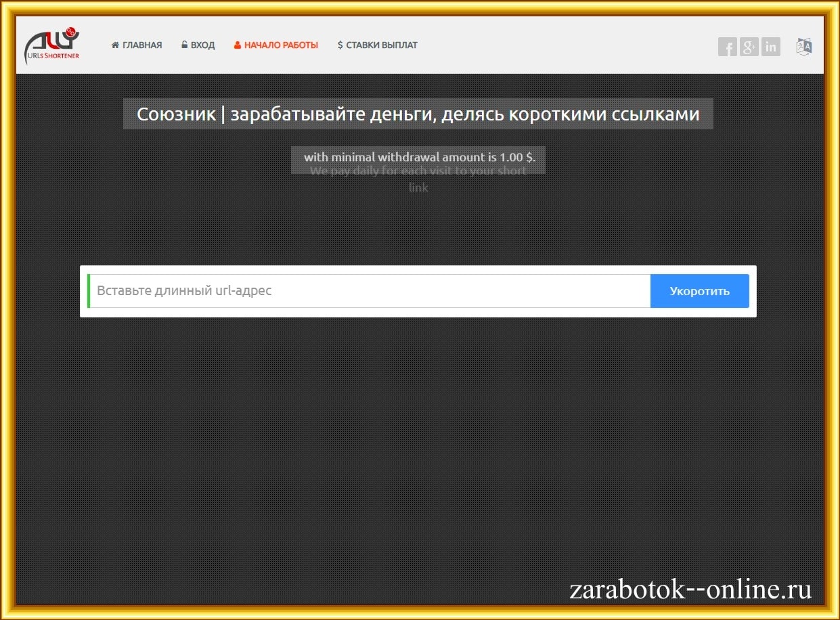The height and width of the screenshot is (620, 840).
Task: Open the LinkedIn social page
Action: 770,47
